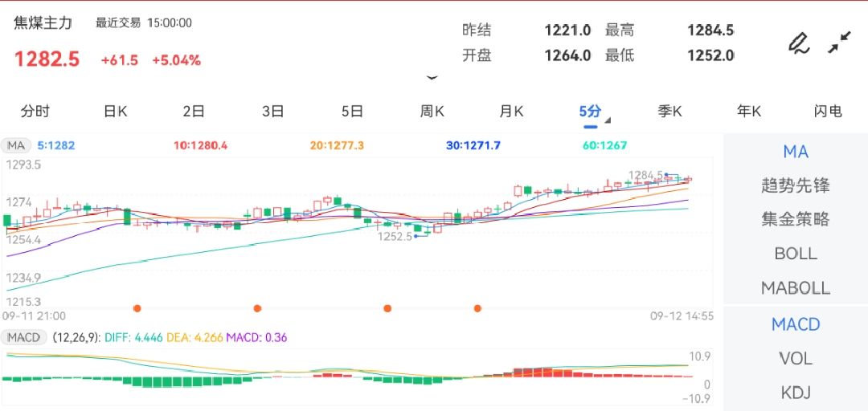Screen dimensions: 868x411
Task: Open the 5分 period dropdown arrow
Action: pyautogui.click(x=608, y=120)
